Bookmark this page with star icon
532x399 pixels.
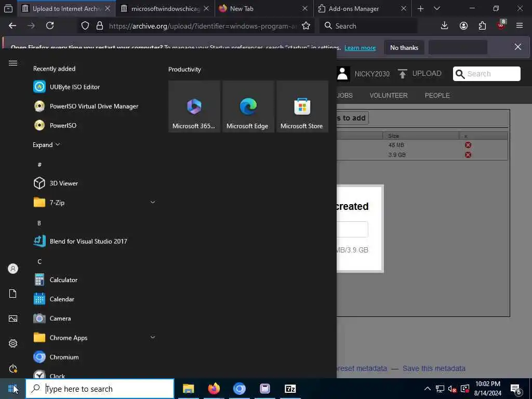coord(306,26)
